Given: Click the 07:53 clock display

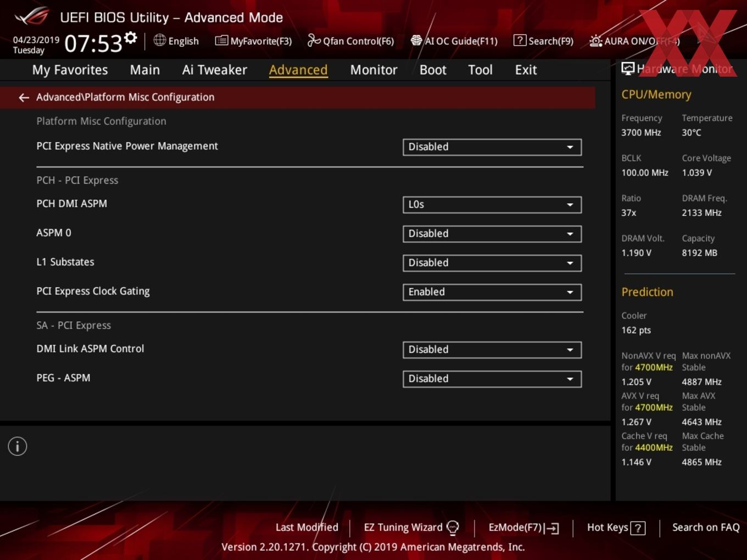Looking at the screenshot, I should (93, 43).
